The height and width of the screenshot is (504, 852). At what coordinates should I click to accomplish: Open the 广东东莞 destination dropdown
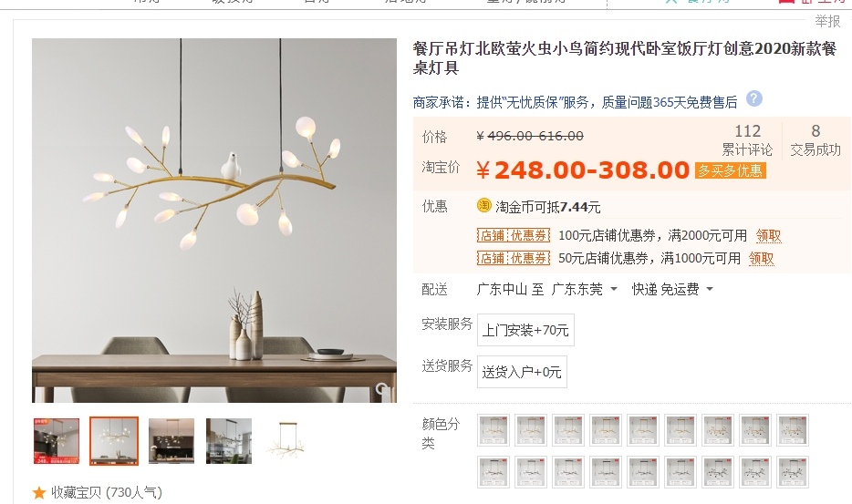[x=584, y=289]
